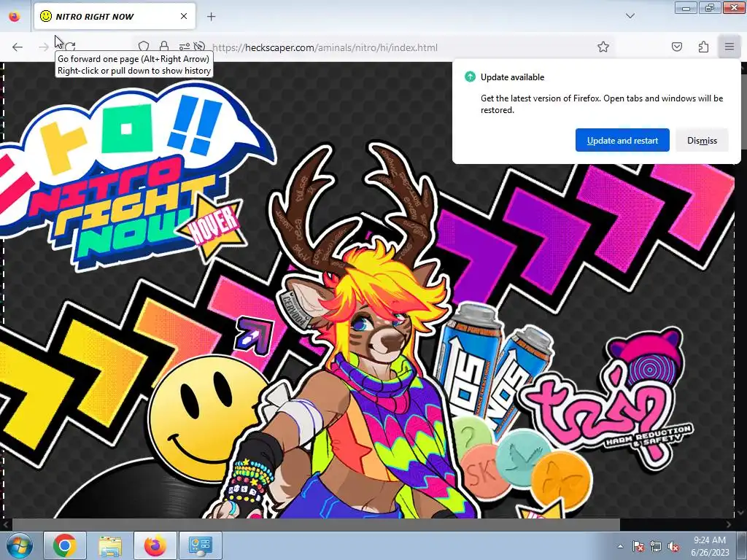
Task: Select the NITRO RIGHT NOW tab
Action: 115,16
